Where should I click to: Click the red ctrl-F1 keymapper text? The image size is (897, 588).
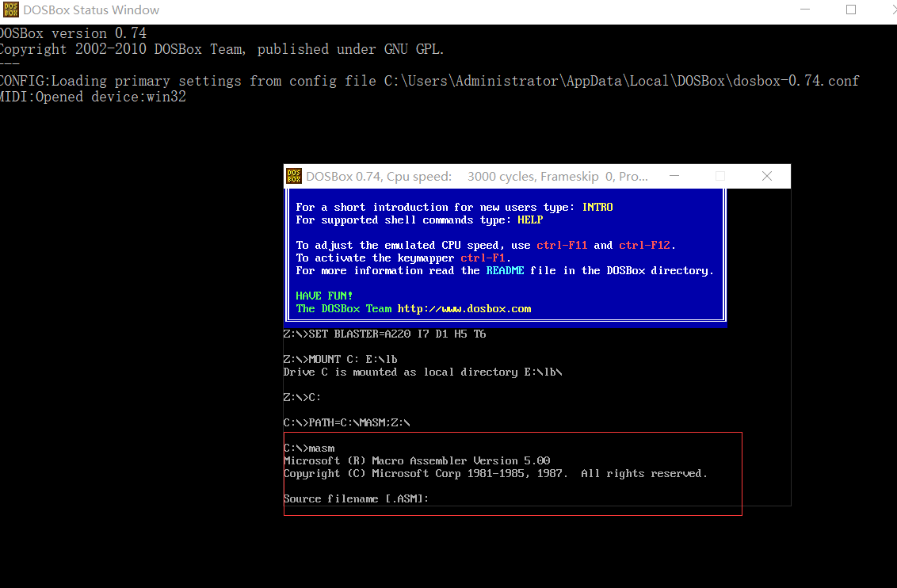[483, 258]
